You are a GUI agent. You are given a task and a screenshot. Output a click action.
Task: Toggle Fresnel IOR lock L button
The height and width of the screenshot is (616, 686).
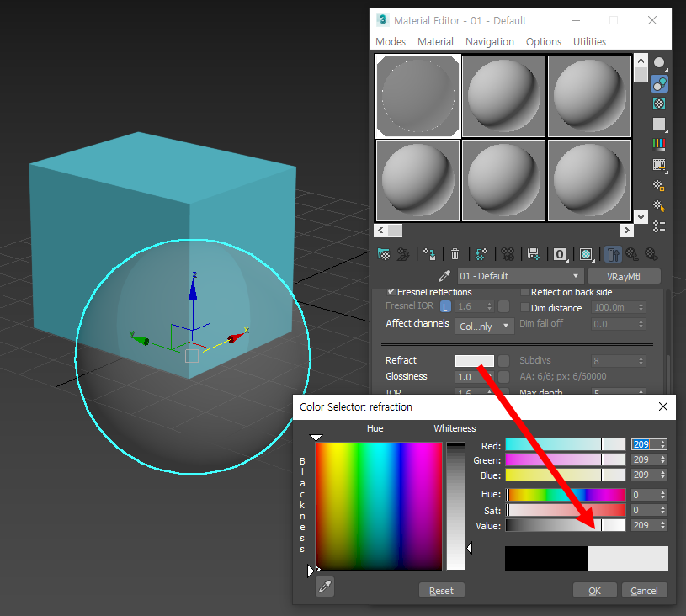click(445, 306)
